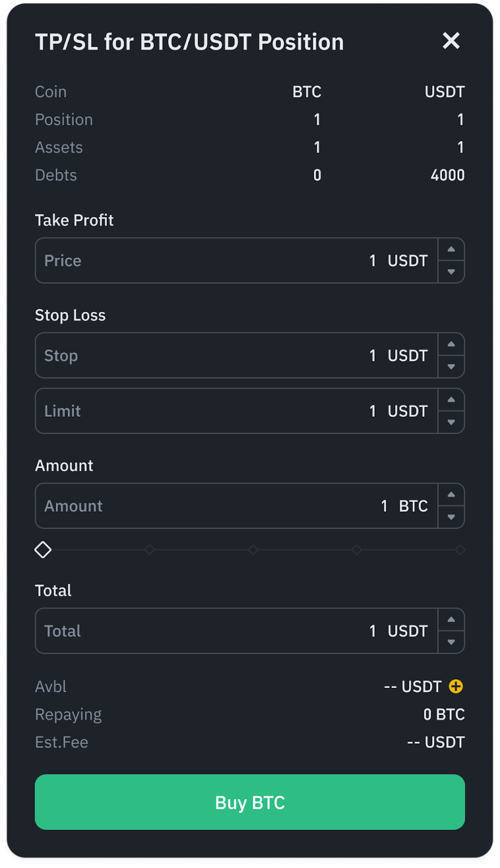Decrease the BTC Amount with down arrow
This screenshot has height=868, width=500.
[451, 517]
